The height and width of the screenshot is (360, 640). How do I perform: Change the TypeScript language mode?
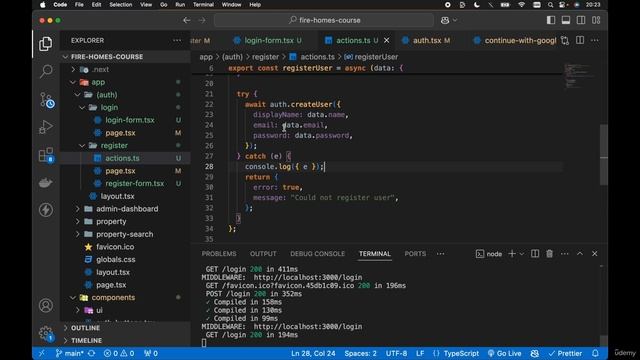pyautogui.click(x=461, y=353)
